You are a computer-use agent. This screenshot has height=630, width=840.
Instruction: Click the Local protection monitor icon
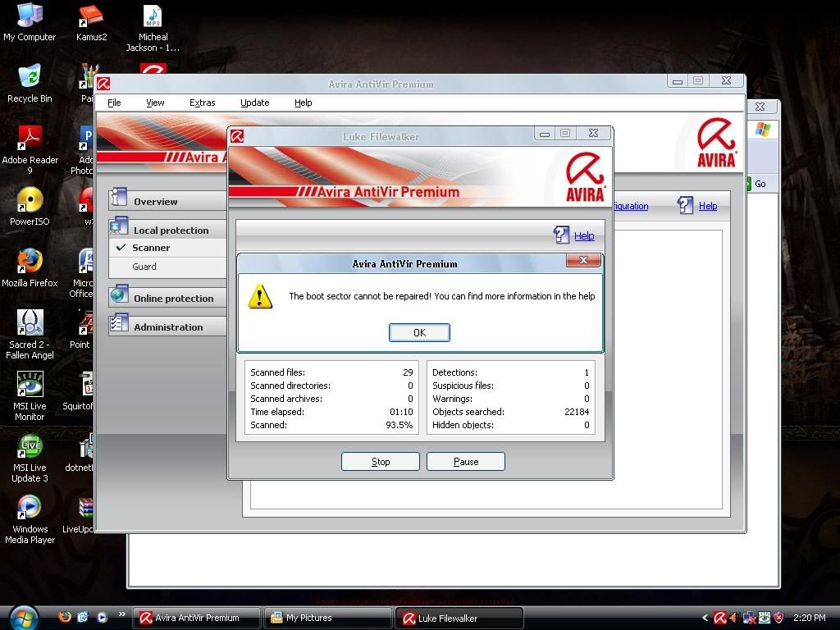point(118,226)
